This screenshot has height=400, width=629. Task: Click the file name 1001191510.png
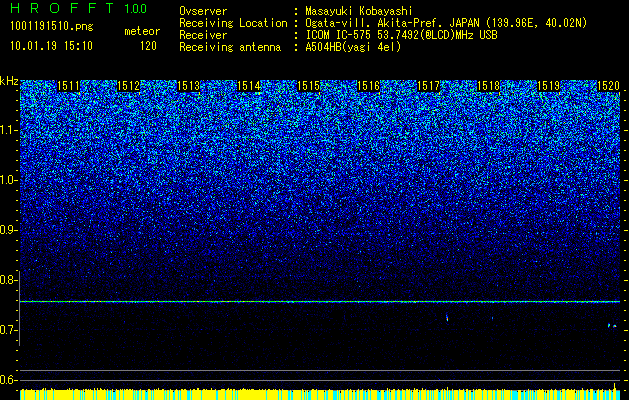[x=52, y=27]
